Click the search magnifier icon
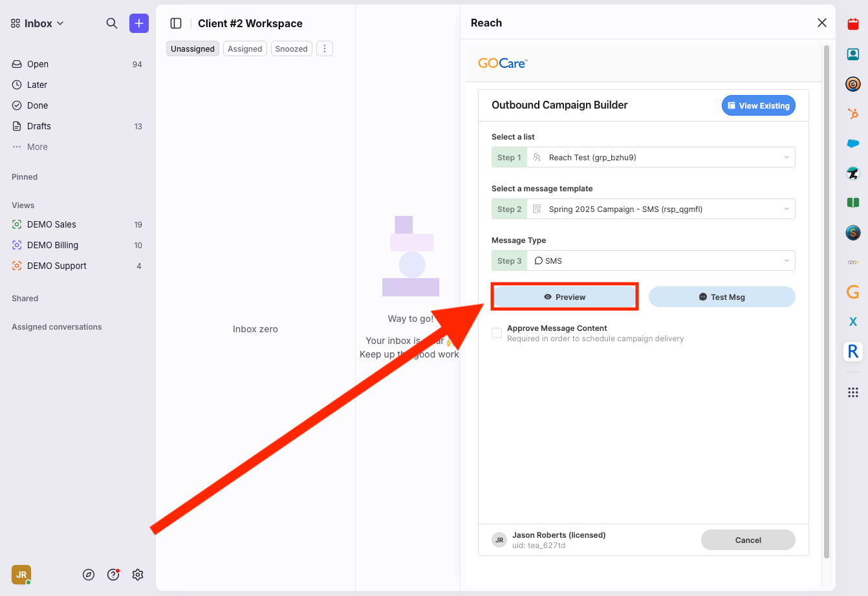Image resolution: width=868 pixels, height=596 pixels. [112, 23]
